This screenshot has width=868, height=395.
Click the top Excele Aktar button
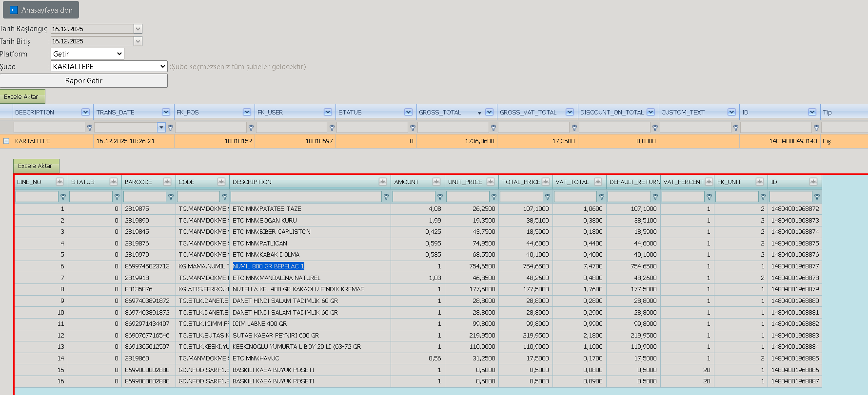pos(22,96)
